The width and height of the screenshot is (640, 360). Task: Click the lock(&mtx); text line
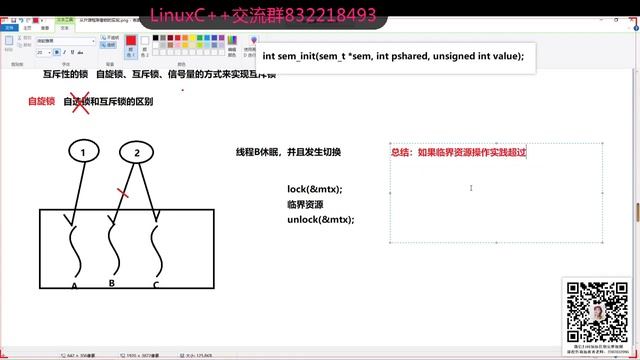315,189
